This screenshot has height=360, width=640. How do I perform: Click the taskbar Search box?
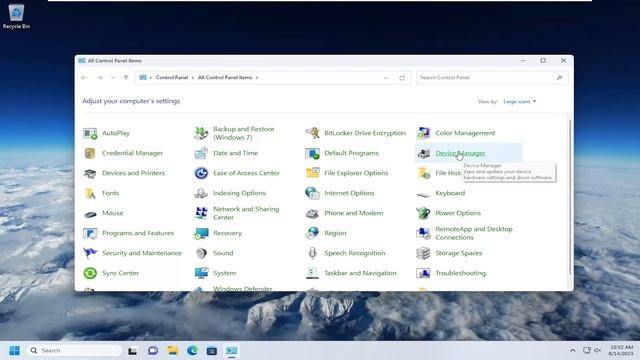pos(75,351)
